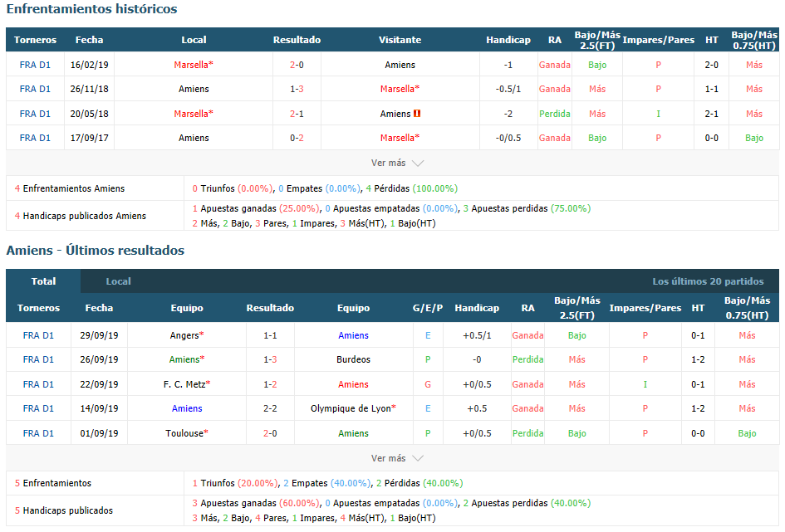Image resolution: width=785 pixels, height=532 pixels.
Task: Open FRA D1 link for 22/09/19 match
Action: (x=38, y=384)
